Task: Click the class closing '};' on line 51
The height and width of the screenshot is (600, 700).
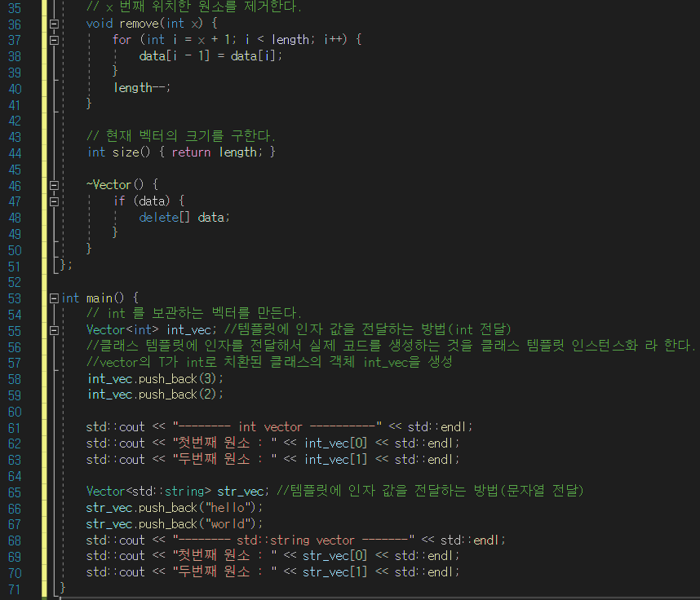Action: point(65,266)
